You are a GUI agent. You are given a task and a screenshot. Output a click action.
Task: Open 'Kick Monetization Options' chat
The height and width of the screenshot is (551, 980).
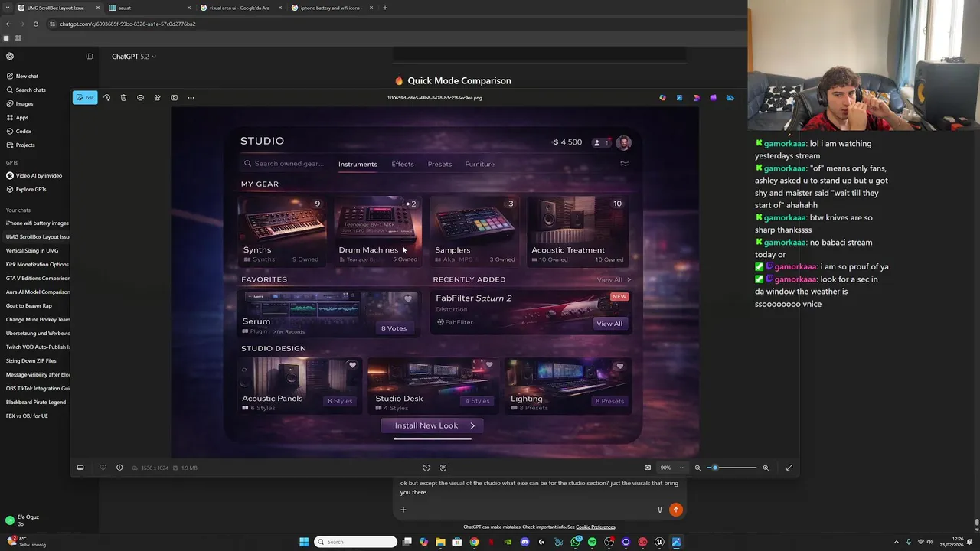(38, 264)
